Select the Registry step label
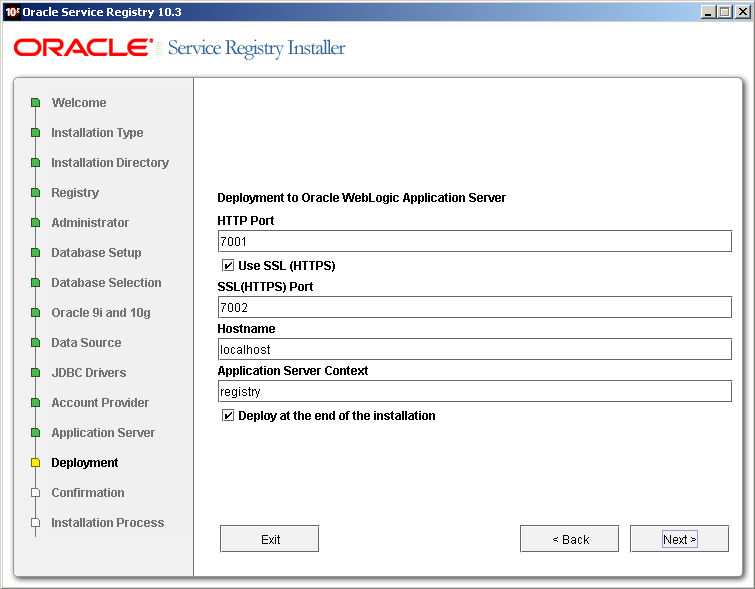This screenshot has height=589, width=755. (x=75, y=193)
